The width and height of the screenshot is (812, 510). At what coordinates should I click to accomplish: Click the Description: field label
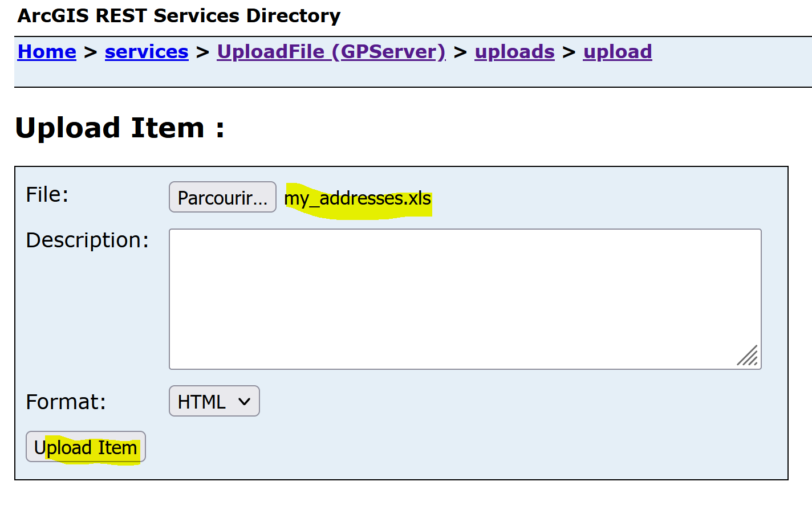(x=87, y=240)
